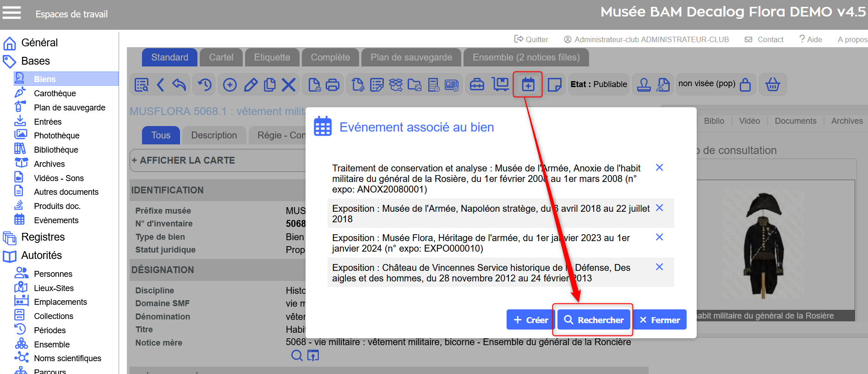The width and height of the screenshot is (868, 374).
Task: Expand the Registres sidebar section
Action: click(43, 237)
